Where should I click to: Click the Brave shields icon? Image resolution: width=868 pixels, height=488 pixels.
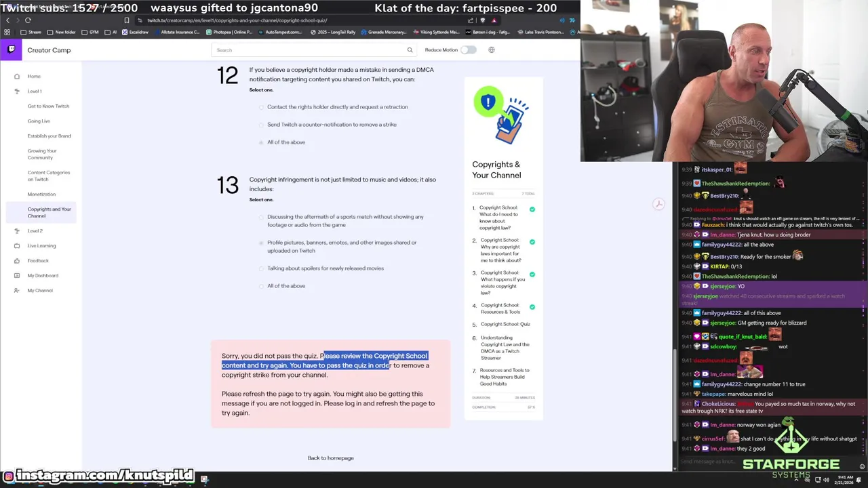point(482,20)
